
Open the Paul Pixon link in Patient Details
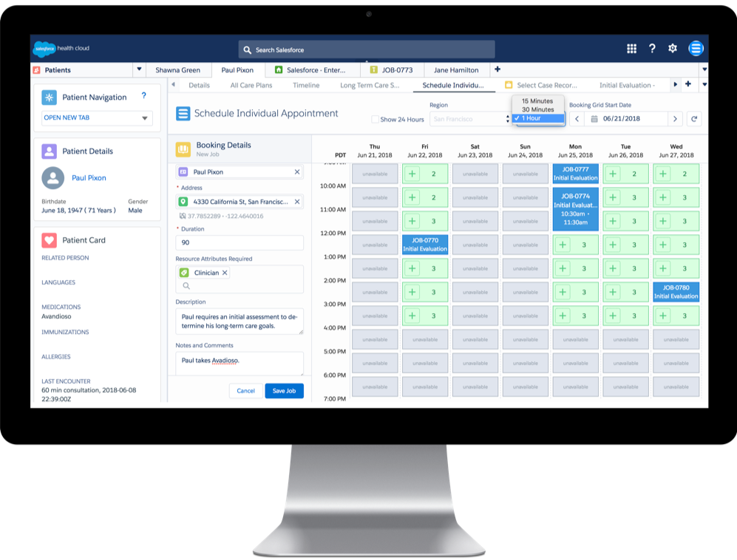click(89, 178)
